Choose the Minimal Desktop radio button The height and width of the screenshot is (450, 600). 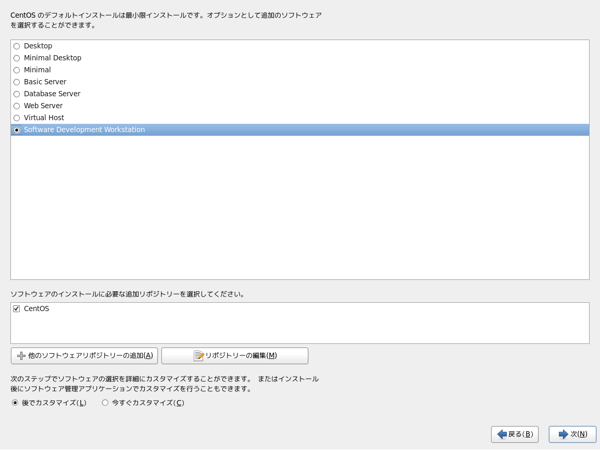click(x=16, y=58)
